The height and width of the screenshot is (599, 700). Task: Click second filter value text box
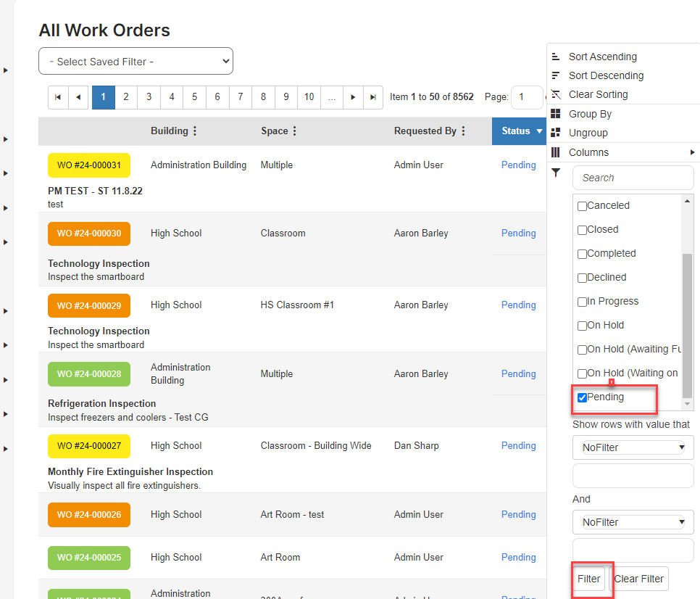[x=633, y=550]
